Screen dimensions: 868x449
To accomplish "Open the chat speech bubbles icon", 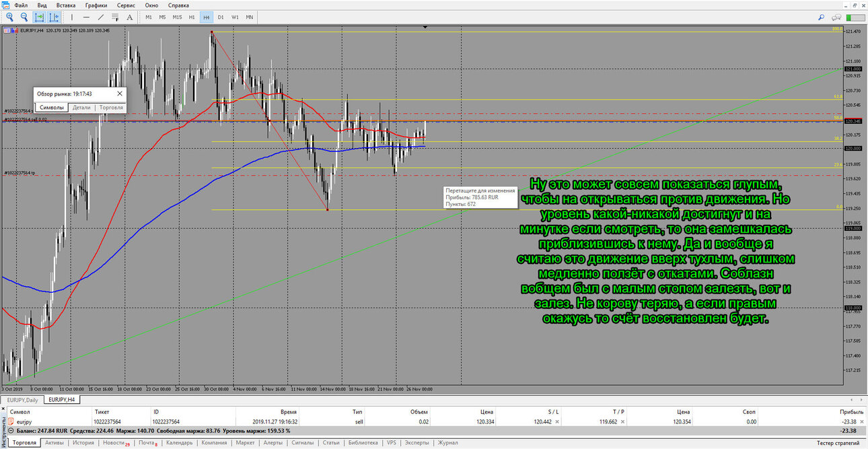I will tap(837, 17).
